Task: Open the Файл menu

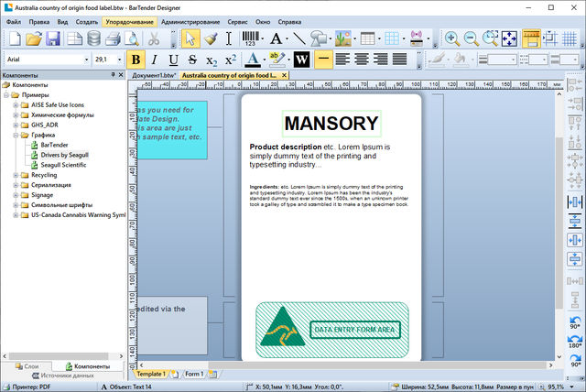Action: pyautogui.click(x=14, y=22)
